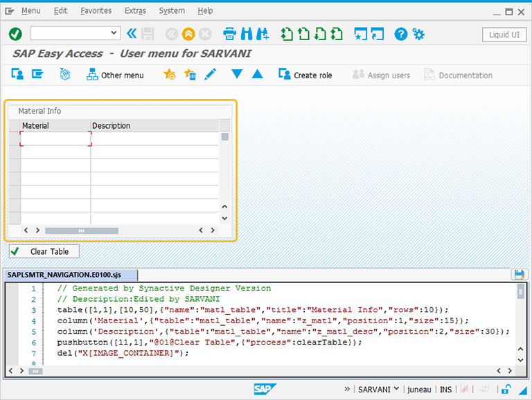
Task: Click the first Material cell input
Action: (x=55, y=138)
